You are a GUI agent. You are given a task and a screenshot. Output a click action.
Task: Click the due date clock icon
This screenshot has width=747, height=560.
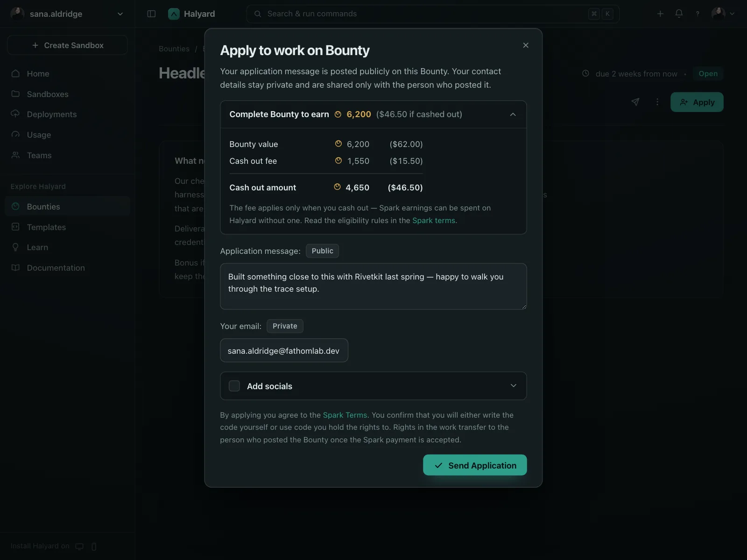(x=585, y=74)
